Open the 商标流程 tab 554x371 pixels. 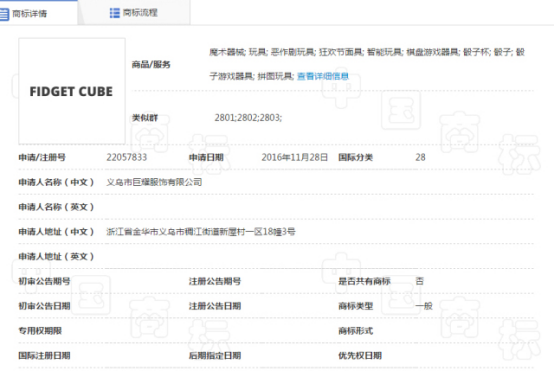tap(134, 13)
